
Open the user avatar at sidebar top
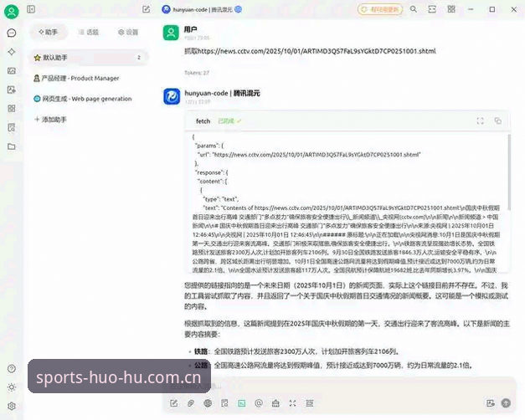pos(12,12)
